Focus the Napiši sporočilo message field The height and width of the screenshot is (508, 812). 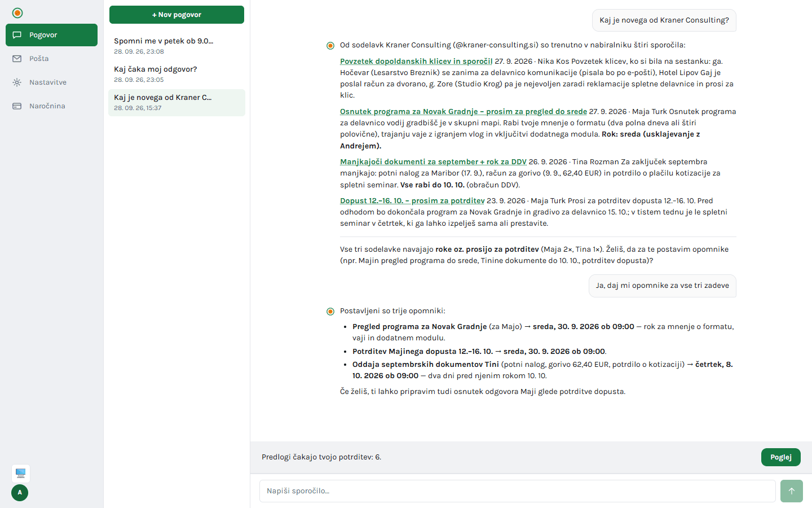(518, 491)
